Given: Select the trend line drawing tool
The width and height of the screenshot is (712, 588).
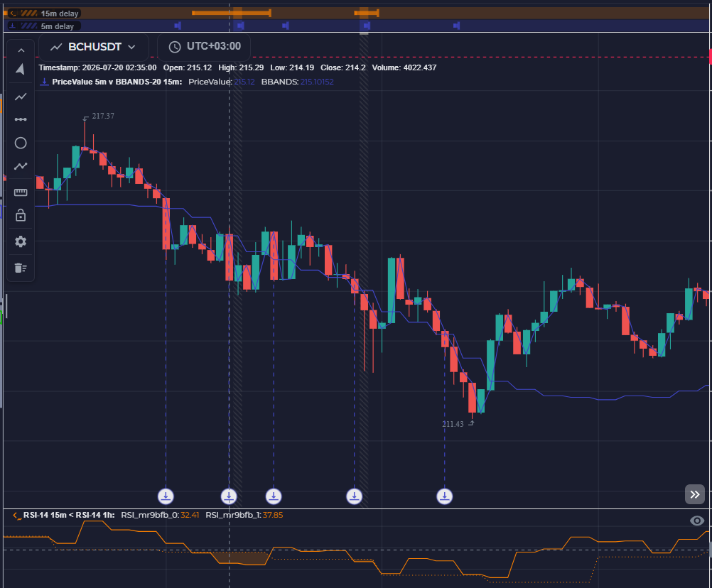Looking at the screenshot, I should [21, 97].
